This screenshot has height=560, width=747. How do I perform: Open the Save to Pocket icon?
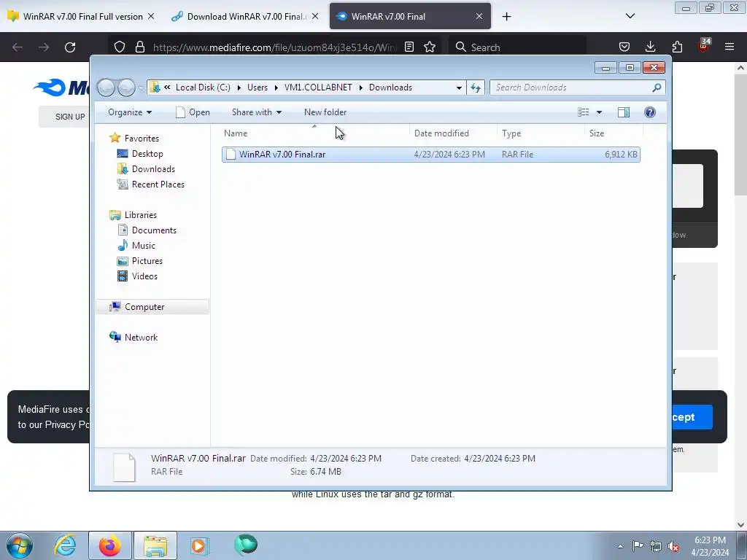pos(624,47)
